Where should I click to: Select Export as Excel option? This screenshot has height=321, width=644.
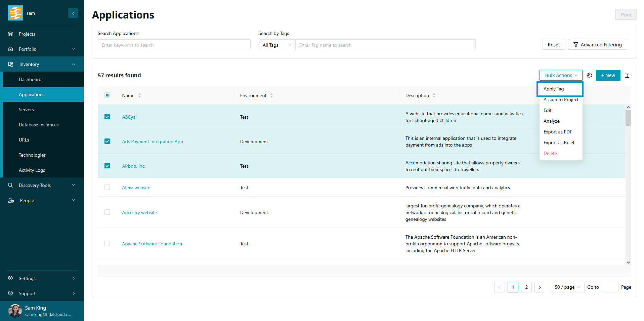(558, 143)
